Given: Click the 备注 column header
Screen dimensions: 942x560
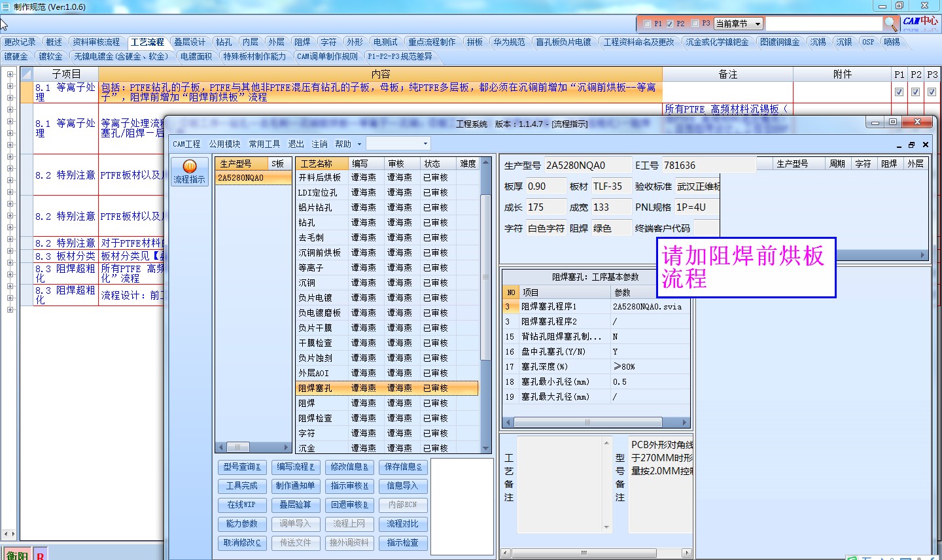Looking at the screenshot, I should pyautogui.click(x=727, y=74).
